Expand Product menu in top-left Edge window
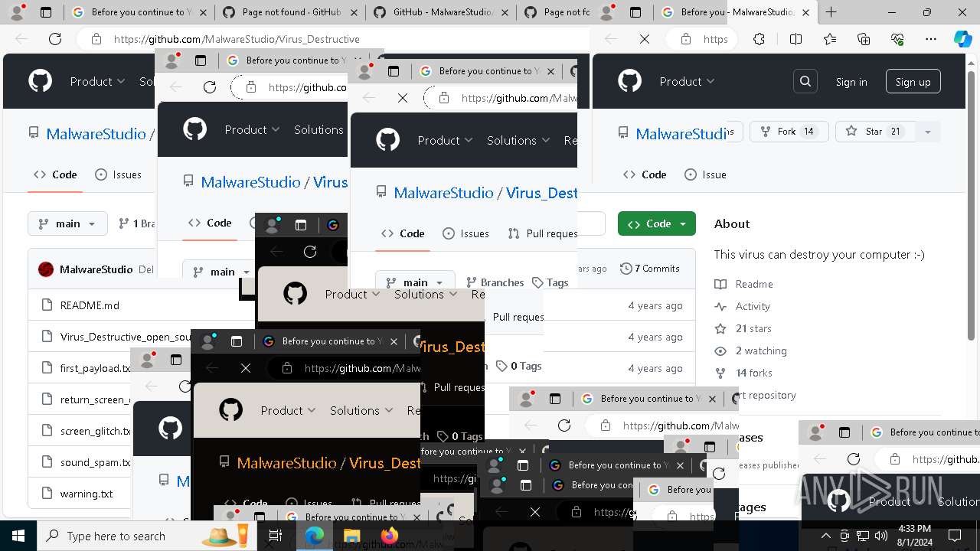980x551 pixels. (x=97, y=81)
